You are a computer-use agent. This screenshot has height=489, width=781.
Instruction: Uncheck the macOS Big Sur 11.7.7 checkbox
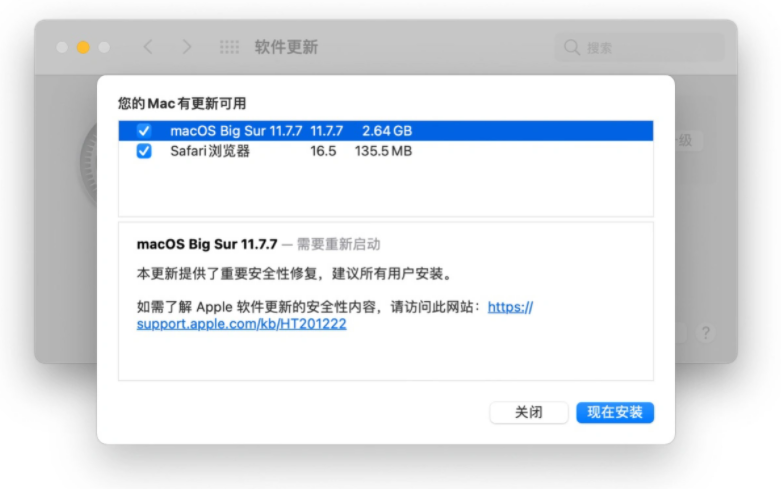pos(144,130)
